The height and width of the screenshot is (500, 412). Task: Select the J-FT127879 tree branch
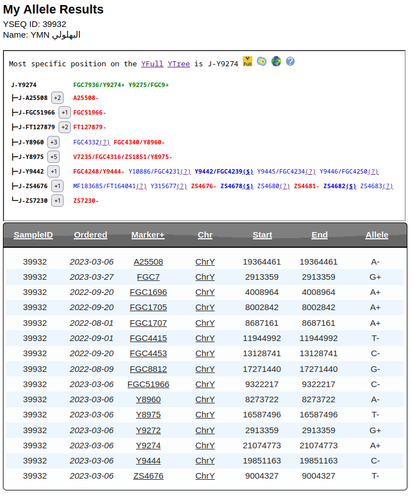(x=37, y=127)
